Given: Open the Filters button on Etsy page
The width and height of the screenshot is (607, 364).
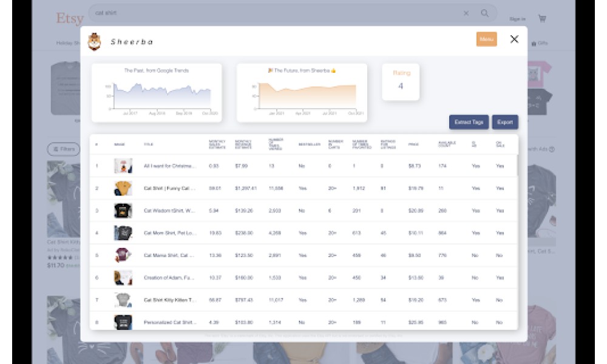Looking at the screenshot, I should pyautogui.click(x=64, y=149).
